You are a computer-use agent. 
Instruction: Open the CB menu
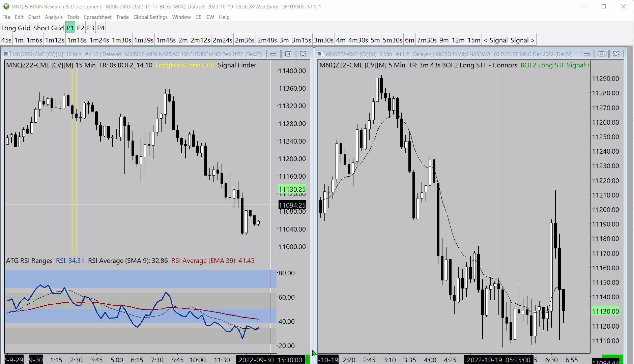(199, 17)
